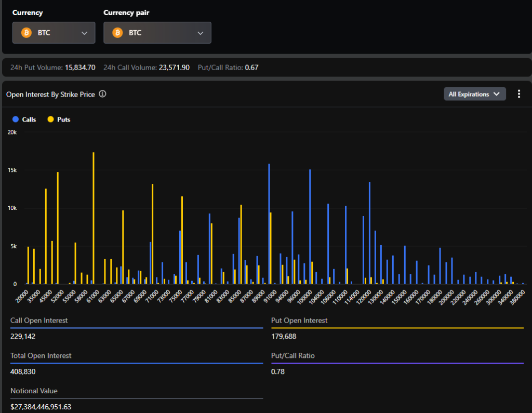Open the info tooltip beside Open Interest By Strike Price
The width and height of the screenshot is (532, 413).
(x=102, y=94)
